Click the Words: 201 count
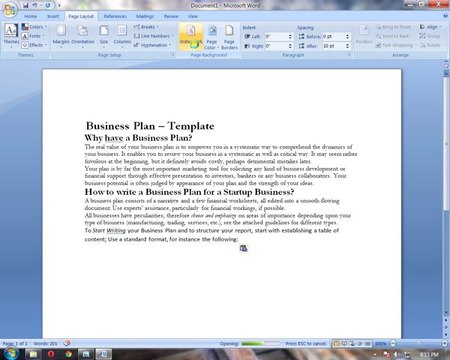This screenshot has height=360, width=450. [45, 343]
